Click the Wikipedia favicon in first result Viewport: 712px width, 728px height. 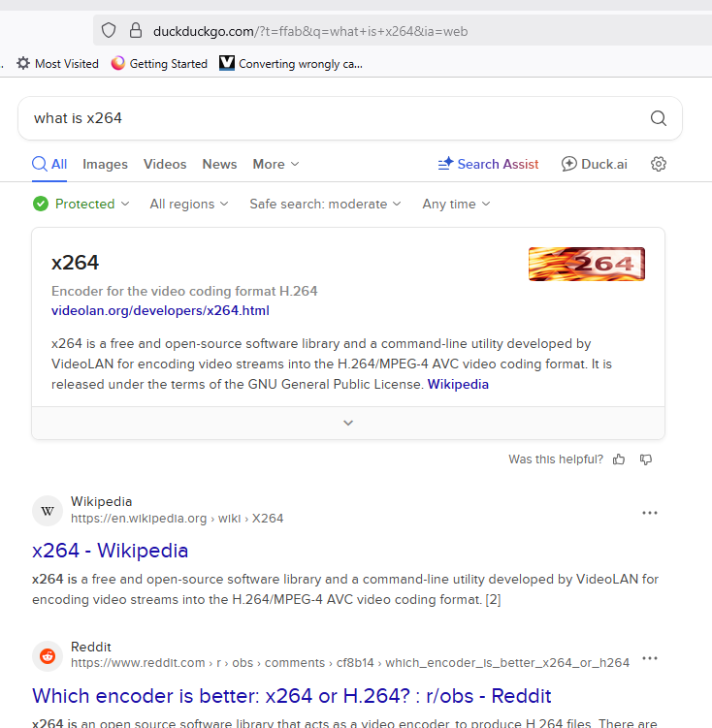pyautogui.click(x=48, y=511)
